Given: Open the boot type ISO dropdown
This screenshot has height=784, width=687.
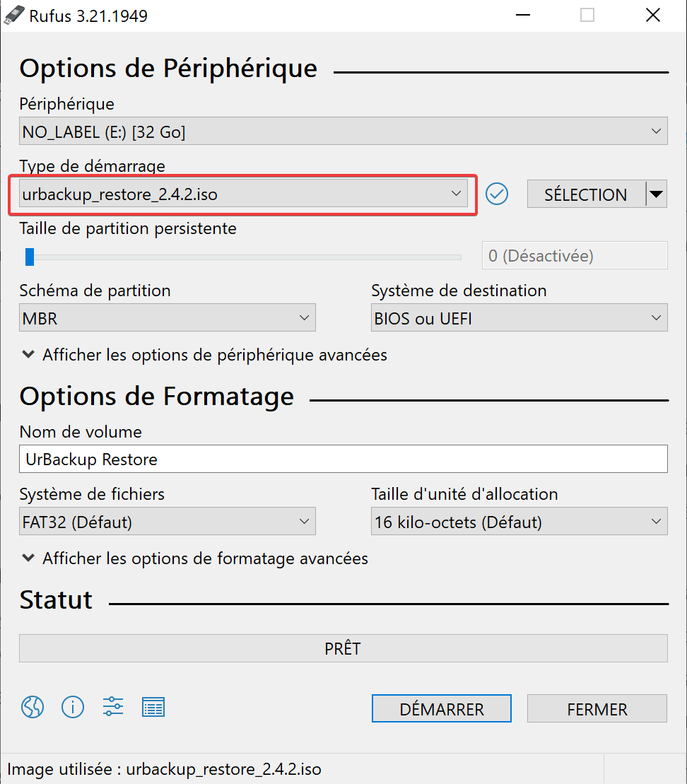Looking at the screenshot, I should (x=243, y=194).
